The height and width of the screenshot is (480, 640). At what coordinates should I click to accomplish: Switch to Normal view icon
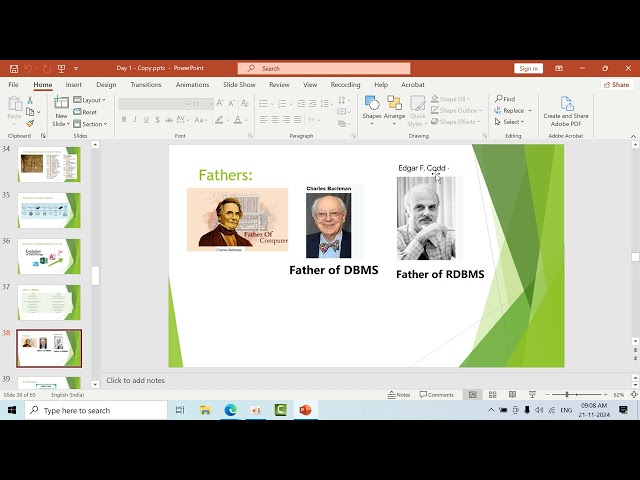(x=473, y=395)
